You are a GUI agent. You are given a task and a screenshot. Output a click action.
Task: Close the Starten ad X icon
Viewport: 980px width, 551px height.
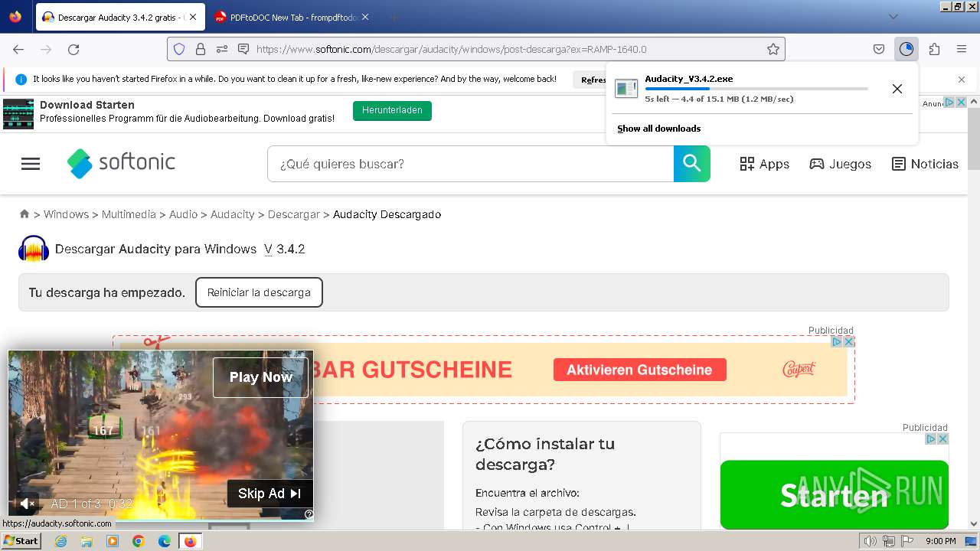click(x=942, y=439)
